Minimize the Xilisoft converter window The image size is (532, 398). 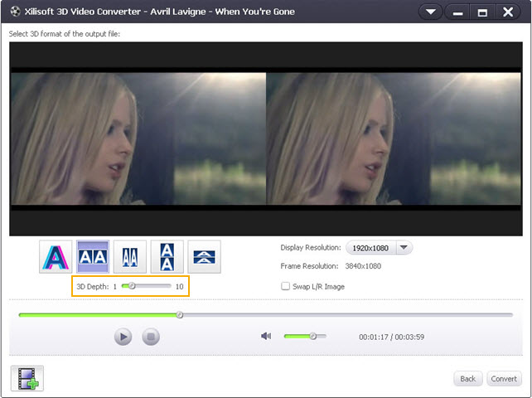click(x=457, y=12)
